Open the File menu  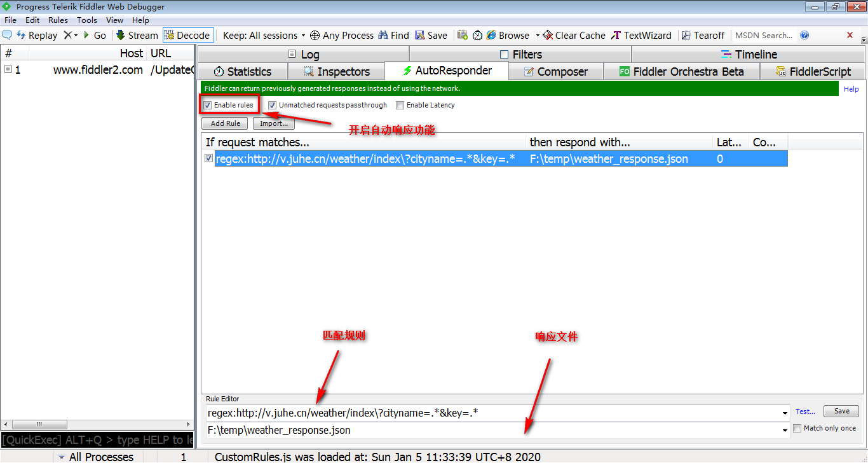tap(10, 20)
